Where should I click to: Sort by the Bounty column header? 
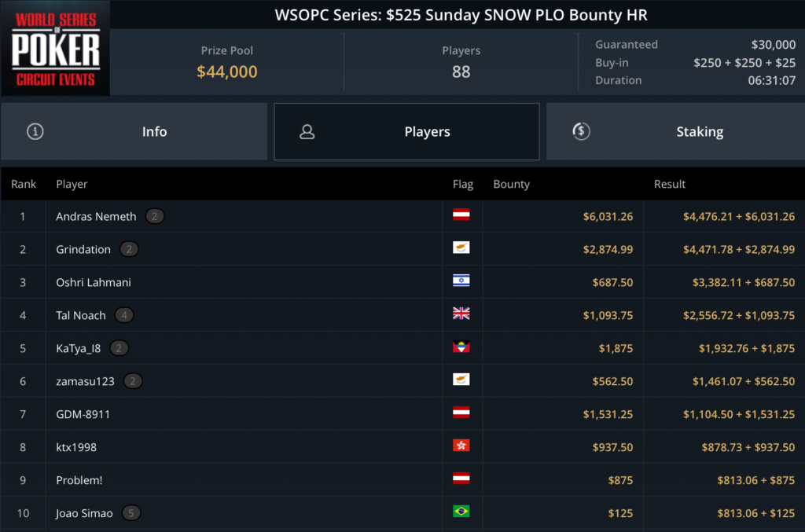pos(512,184)
